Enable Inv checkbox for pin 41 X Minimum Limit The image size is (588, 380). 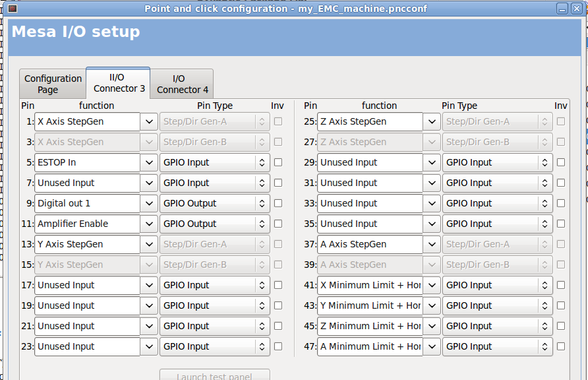pyautogui.click(x=561, y=285)
